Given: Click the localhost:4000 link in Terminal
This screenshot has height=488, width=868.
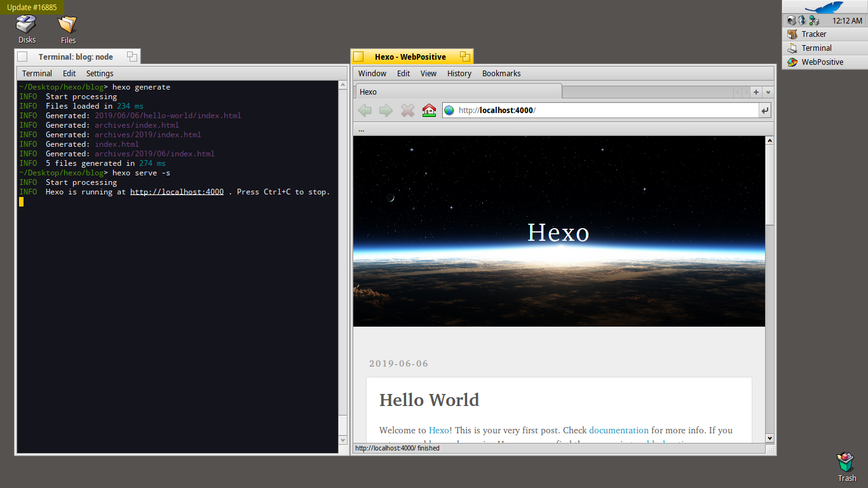Looking at the screenshot, I should 177,192.
